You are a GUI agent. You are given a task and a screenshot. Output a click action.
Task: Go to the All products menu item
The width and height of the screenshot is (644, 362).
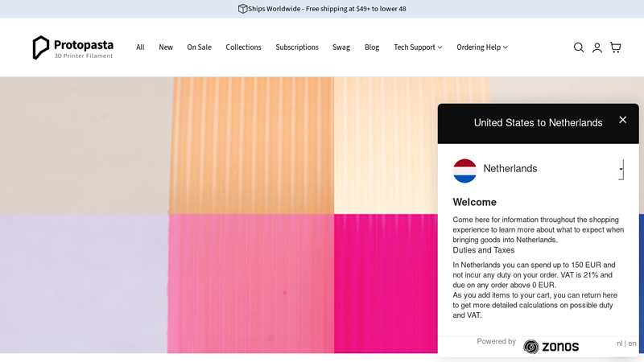140,47
